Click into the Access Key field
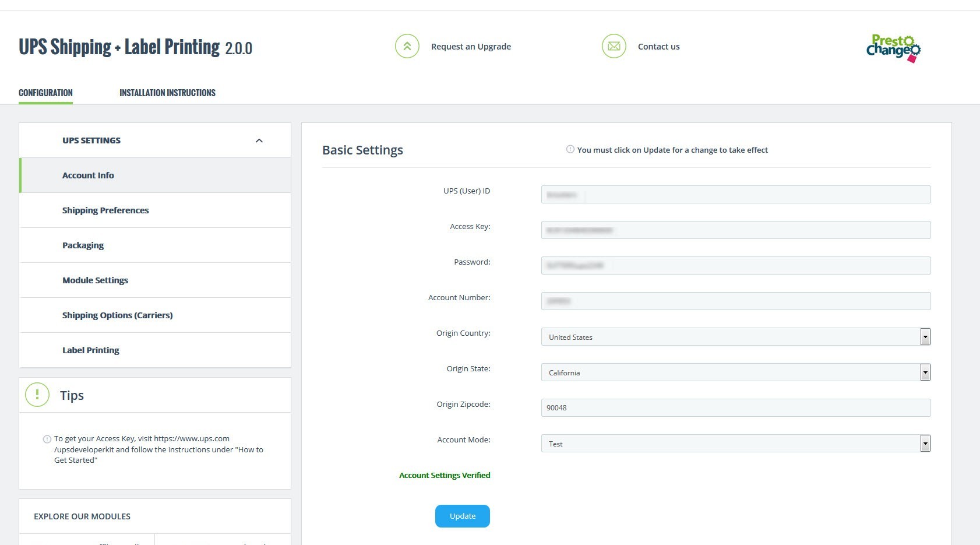 coord(736,230)
